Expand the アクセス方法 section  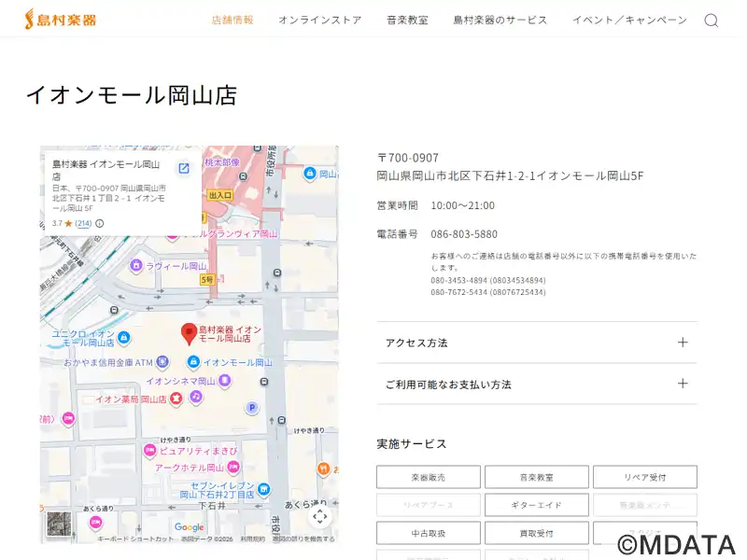537,343
